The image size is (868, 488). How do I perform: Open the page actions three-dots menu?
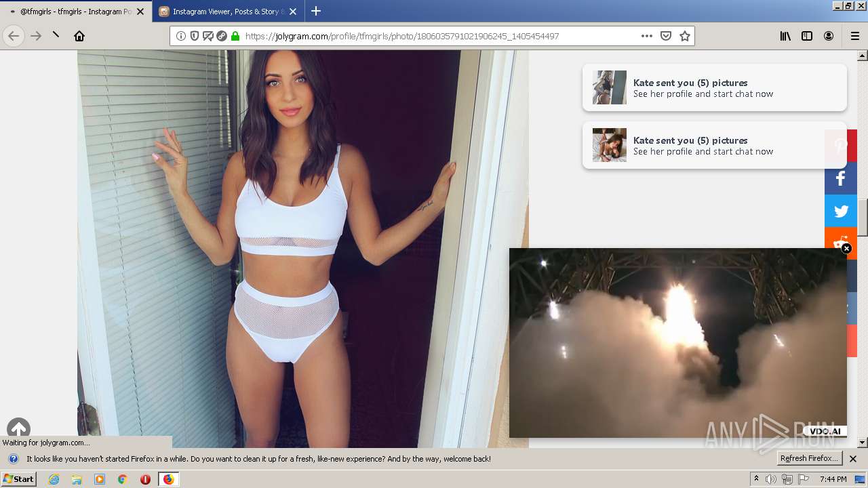[x=646, y=36]
